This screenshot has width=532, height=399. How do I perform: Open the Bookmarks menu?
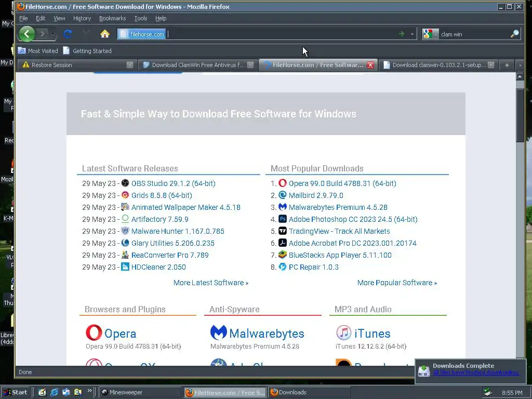(x=112, y=18)
